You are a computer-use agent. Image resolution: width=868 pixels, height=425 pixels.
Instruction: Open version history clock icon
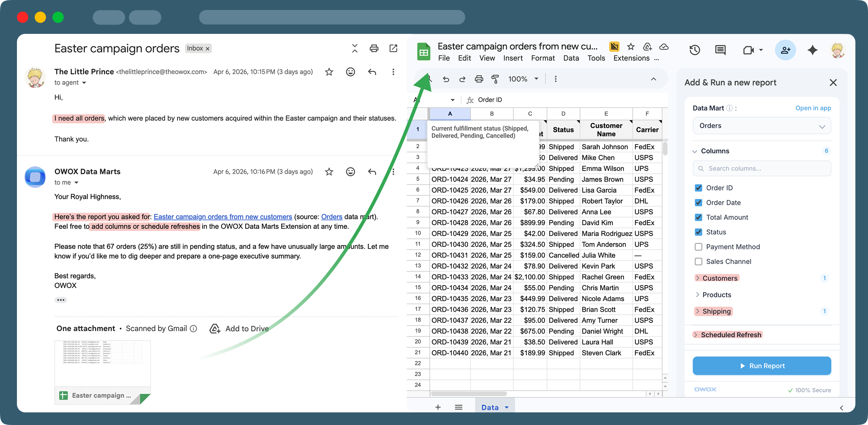(694, 50)
